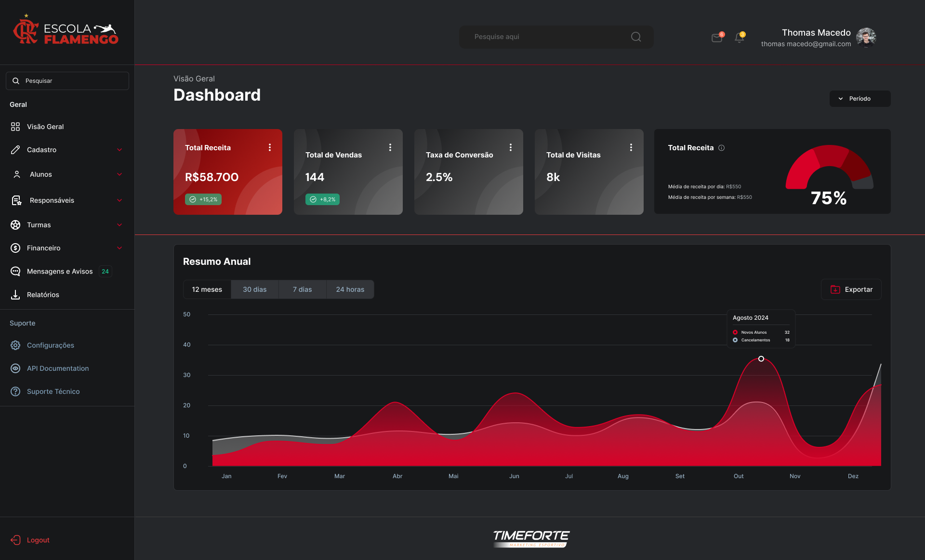Open Total de Visitas card options menu
The height and width of the screenshot is (560, 925).
coord(631,147)
